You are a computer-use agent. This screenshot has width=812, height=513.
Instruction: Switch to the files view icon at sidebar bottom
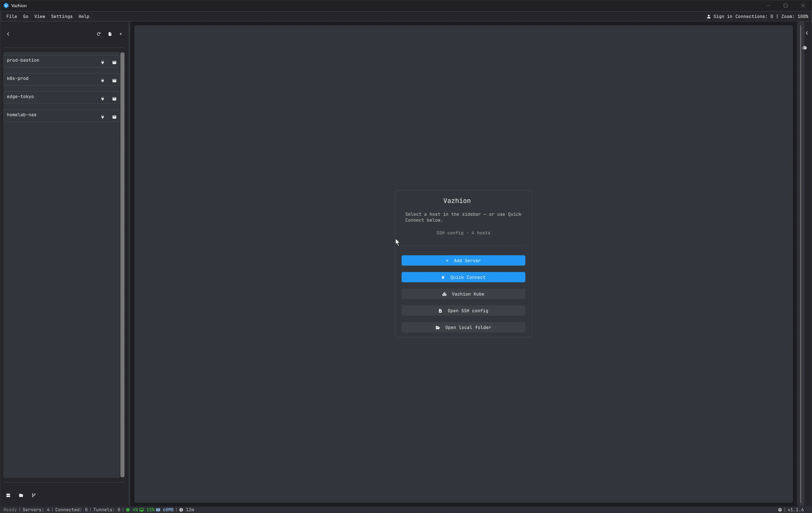click(21, 495)
